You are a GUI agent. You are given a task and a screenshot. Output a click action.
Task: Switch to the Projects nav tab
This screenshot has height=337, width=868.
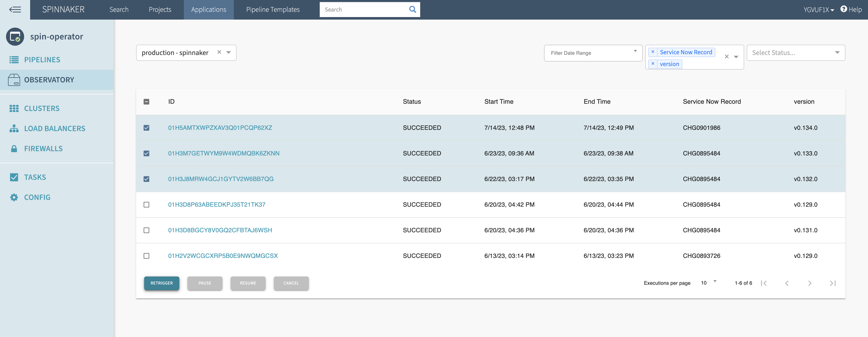click(160, 10)
